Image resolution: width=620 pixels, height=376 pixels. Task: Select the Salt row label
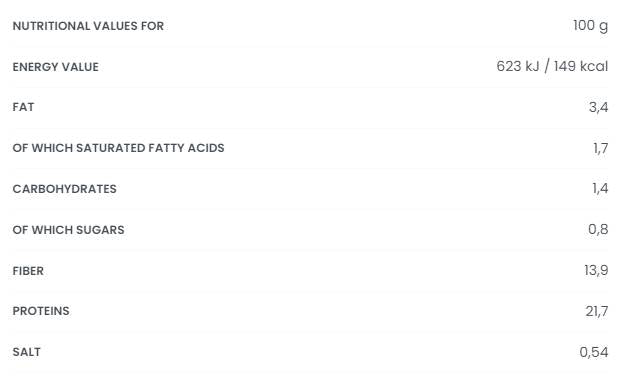point(26,352)
